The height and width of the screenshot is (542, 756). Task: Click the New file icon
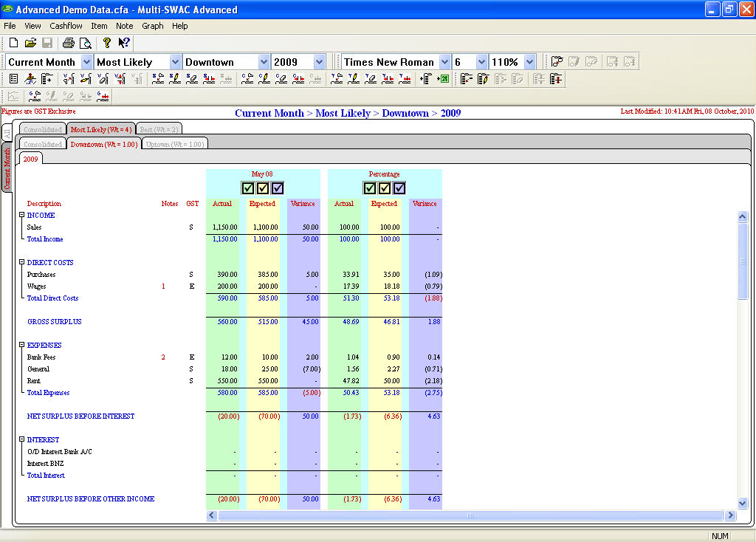click(x=13, y=43)
